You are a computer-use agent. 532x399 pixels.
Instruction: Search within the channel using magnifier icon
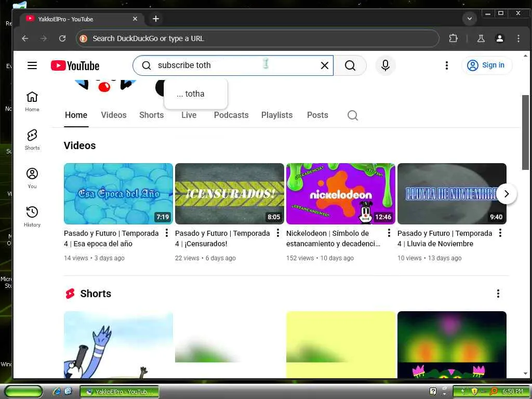tap(353, 115)
